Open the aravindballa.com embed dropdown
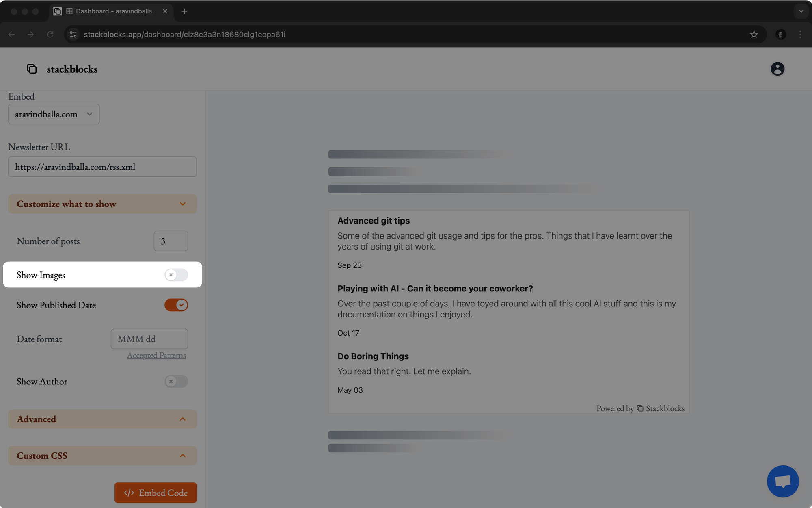 click(54, 113)
